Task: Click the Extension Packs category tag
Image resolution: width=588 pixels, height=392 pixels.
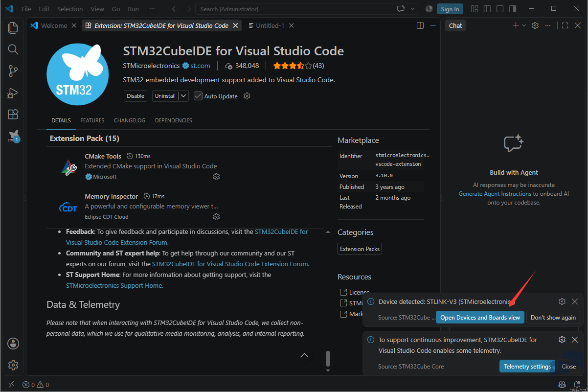Action: point(360,249)
